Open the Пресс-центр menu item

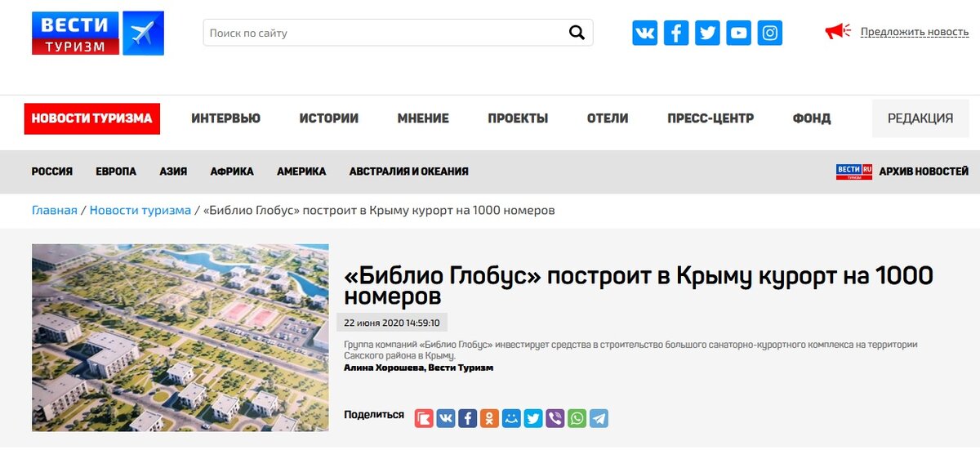pos(710,118)
